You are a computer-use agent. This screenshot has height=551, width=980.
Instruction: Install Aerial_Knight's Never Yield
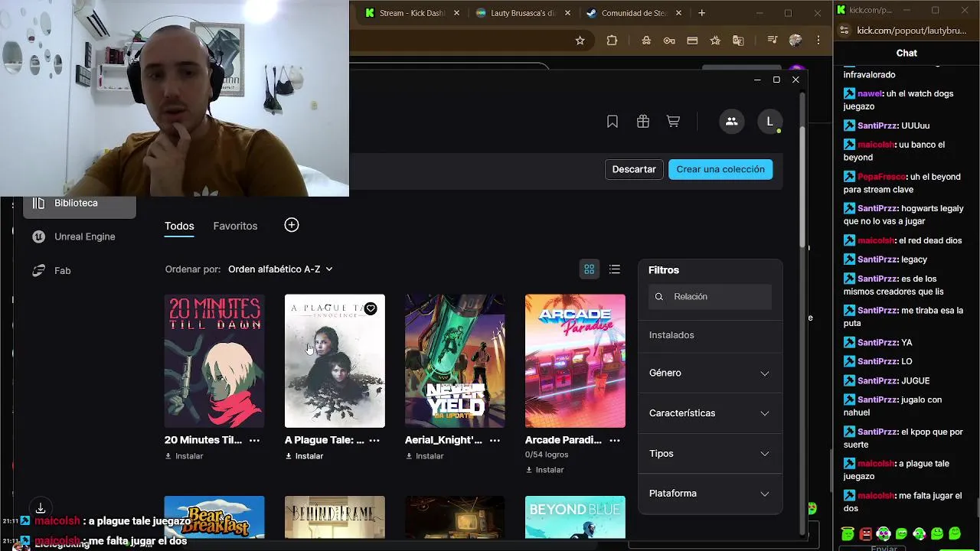coord(424,456)
